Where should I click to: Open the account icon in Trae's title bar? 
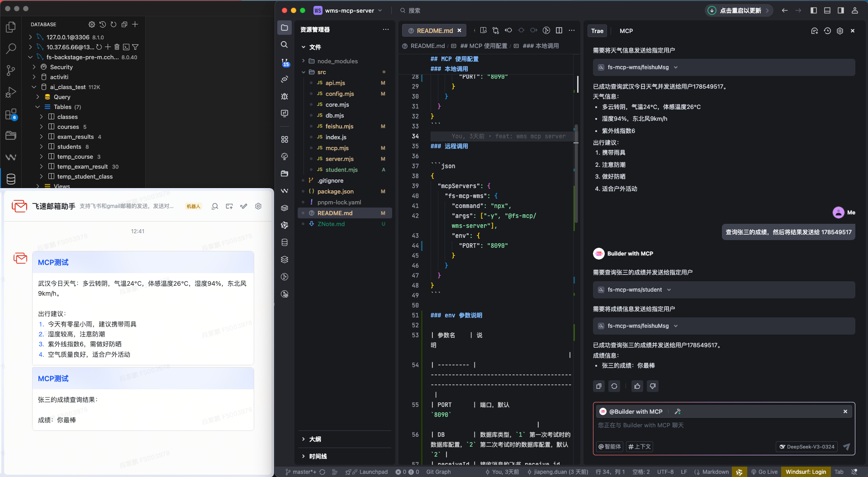855,10
